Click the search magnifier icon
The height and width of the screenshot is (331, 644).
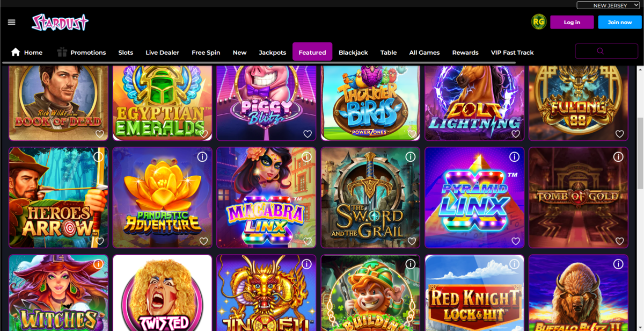click(601, 51)
